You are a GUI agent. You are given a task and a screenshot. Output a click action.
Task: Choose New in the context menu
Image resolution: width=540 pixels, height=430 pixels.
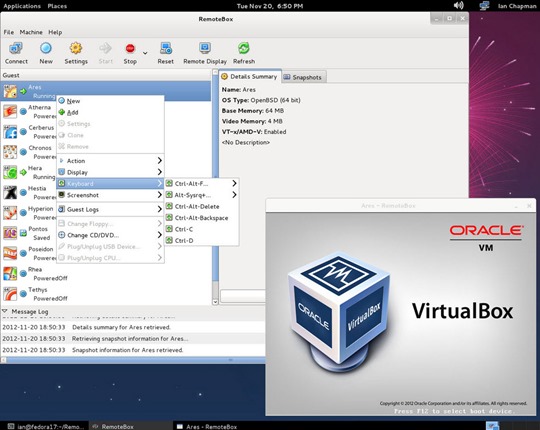pyautogui.click(x=110, y=101)
